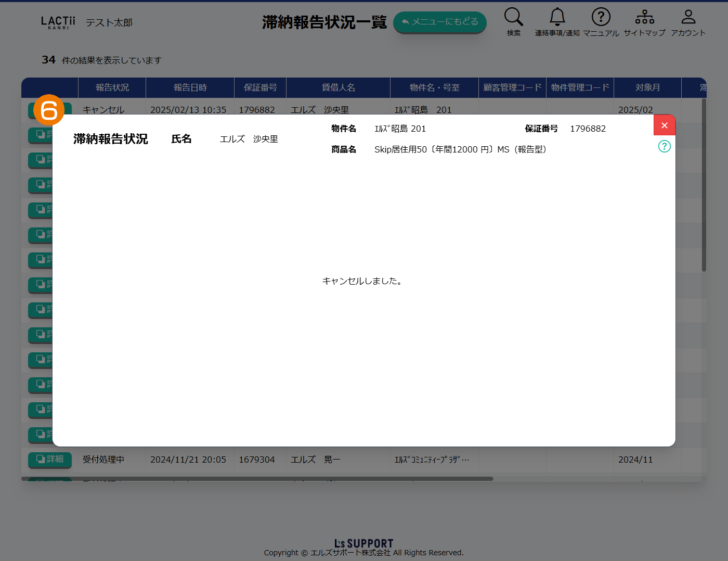The width and height of the screenshot is (728, 561).
Task: Click the LACTii KANRI logo
Action: pyautogui.click(x=58, y=22)
